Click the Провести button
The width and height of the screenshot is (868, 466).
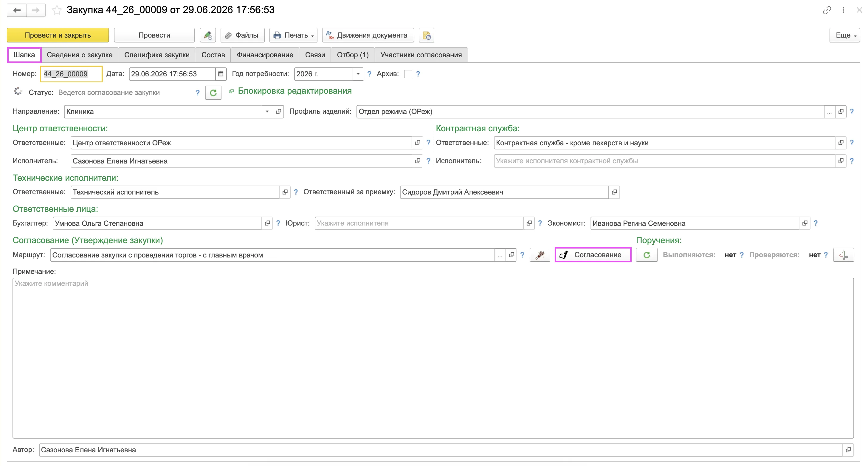point(154,35)
